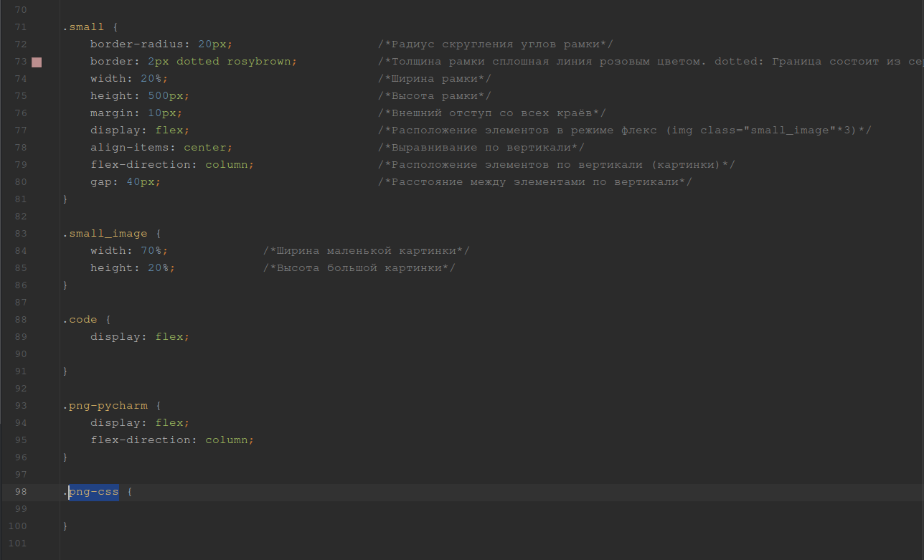Click the closing brace on line 100
This screenshot has width=924, height=560.
(x=65, y=526)
